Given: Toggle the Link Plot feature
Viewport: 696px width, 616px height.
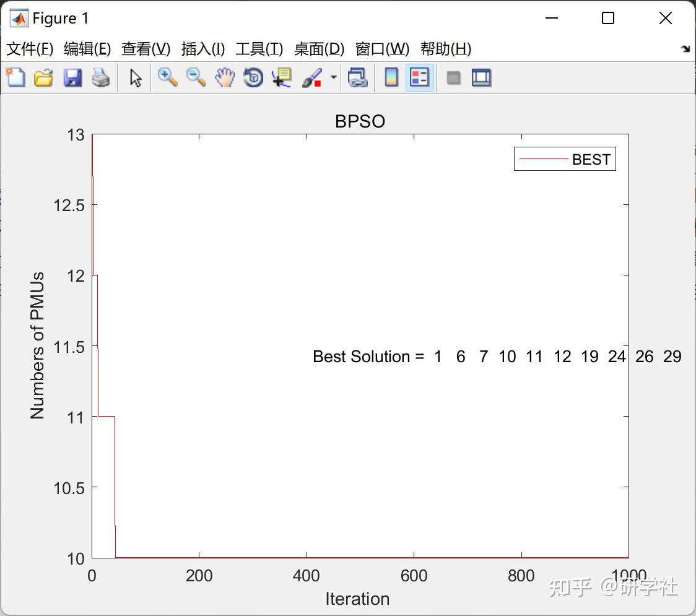Looking at the screenshot, I should (358, 77).
